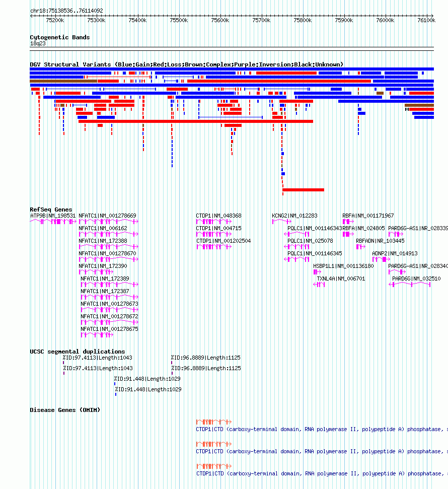Select ADNP2|NM_014913 gene label
Image resolution: width=448 pixels, height=489 pixels.
(395, 253)
